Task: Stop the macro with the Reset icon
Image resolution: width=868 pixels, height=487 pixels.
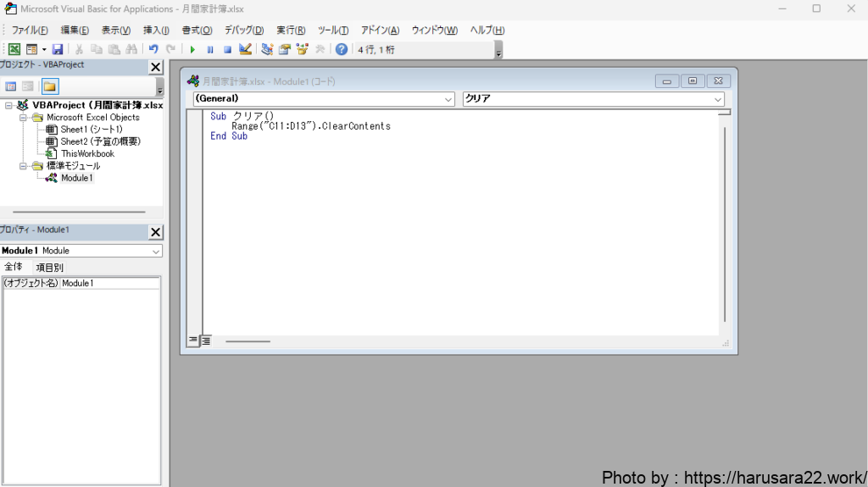Action: 226,49
